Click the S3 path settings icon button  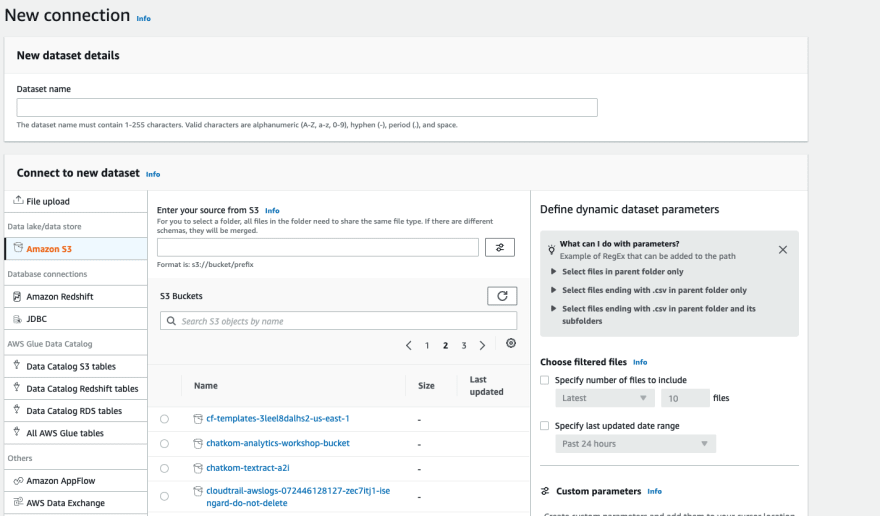pyautogui.click(x=499, y=247)
